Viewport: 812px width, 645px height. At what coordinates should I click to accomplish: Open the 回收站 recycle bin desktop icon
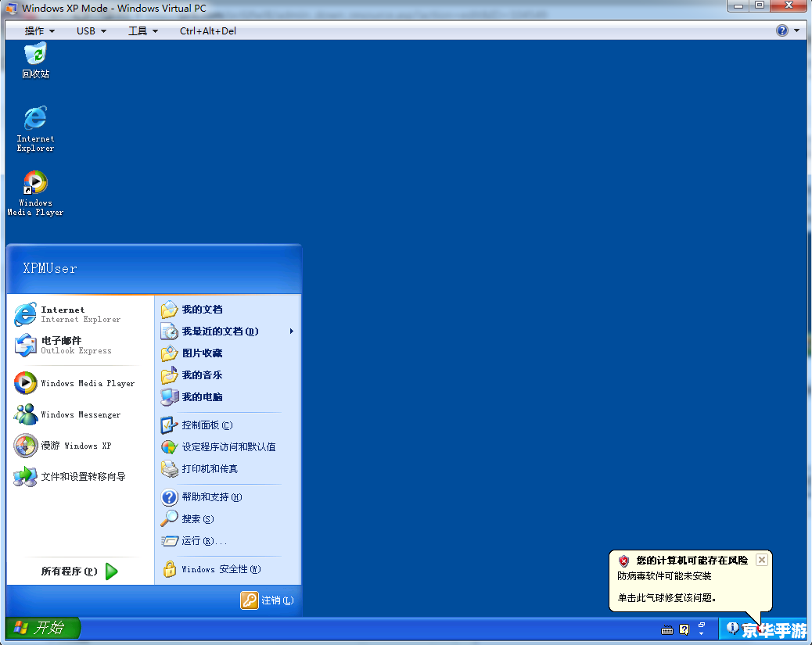pos(35,60)
